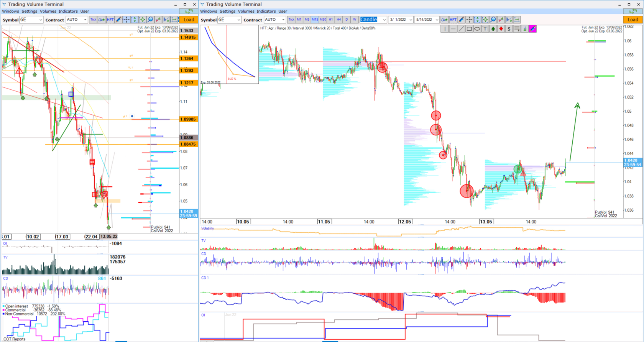Select the pencil drawing tool in right window top toolbar
This screenshot has width=644, height=342.
pyautogui.click(x=461, y=20)
